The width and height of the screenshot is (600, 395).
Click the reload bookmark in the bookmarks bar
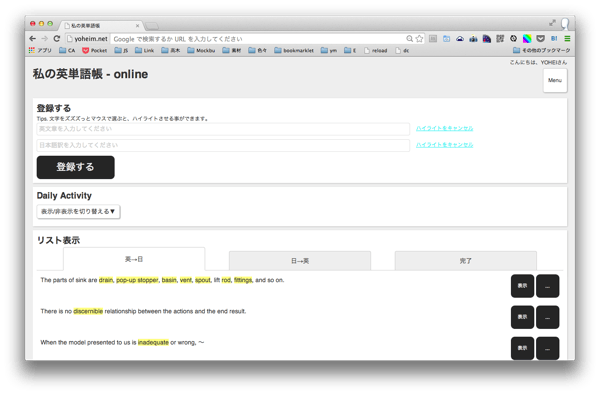376,50
